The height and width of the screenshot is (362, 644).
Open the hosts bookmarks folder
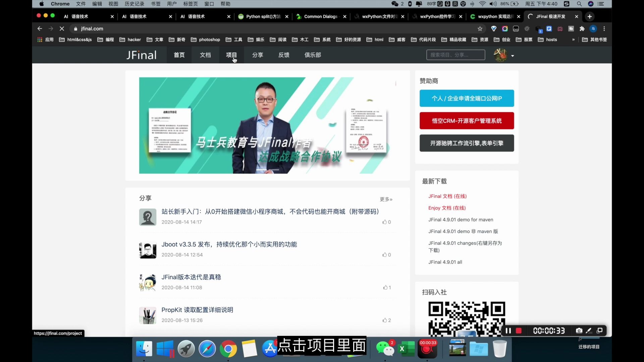point(547,40)
